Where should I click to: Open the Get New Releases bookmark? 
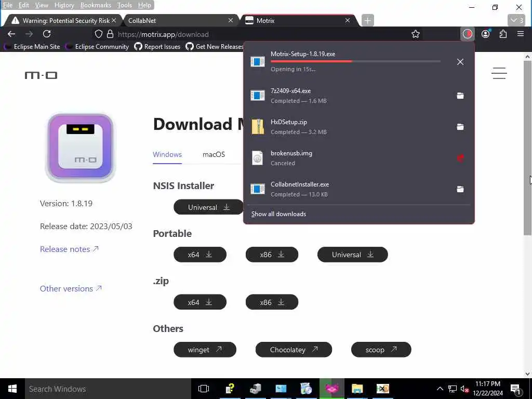(215, 46)
